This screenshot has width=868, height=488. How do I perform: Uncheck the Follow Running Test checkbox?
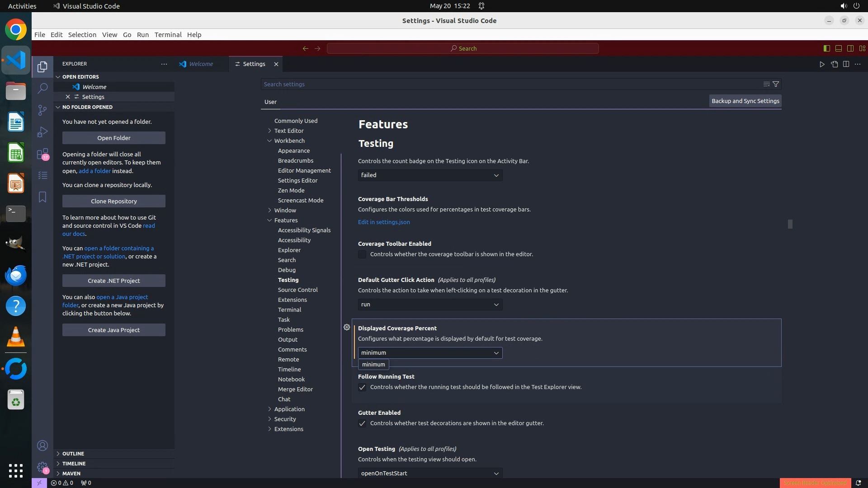coord(362,387)
